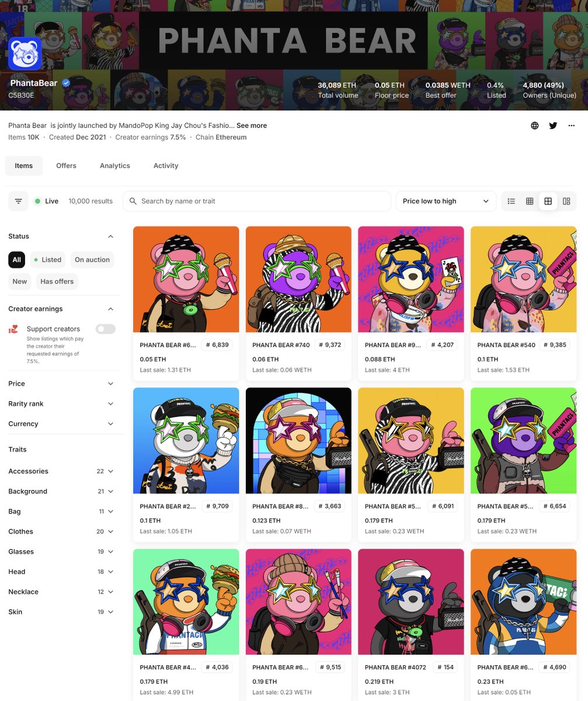Expand the Head trait filter
The image size is (588, 701).
61,572
